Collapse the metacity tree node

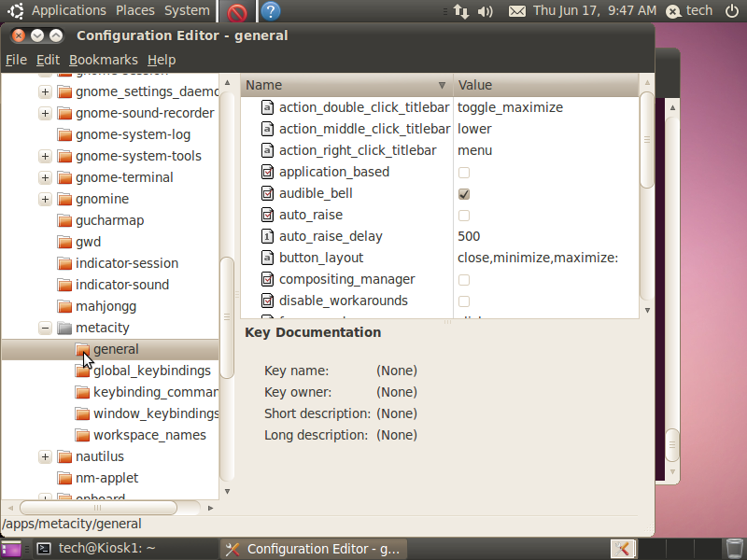point(45,328)
